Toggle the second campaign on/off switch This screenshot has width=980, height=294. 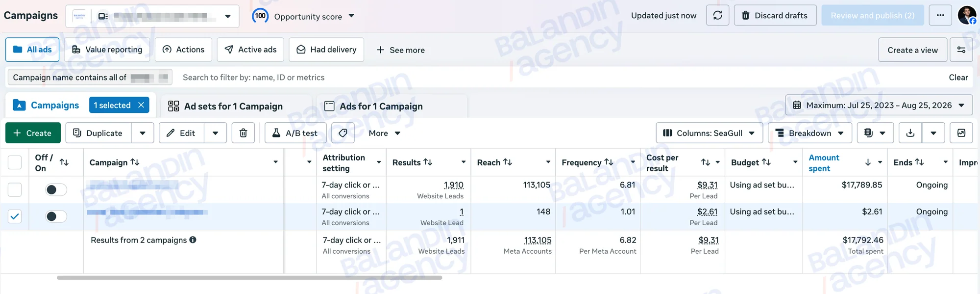56,216
